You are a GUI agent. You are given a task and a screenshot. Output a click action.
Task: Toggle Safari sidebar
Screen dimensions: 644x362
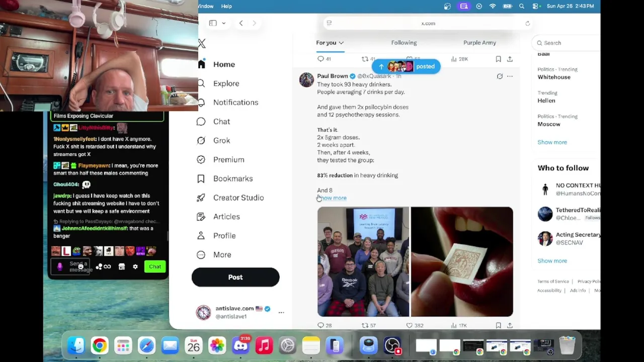pos(213,23)
